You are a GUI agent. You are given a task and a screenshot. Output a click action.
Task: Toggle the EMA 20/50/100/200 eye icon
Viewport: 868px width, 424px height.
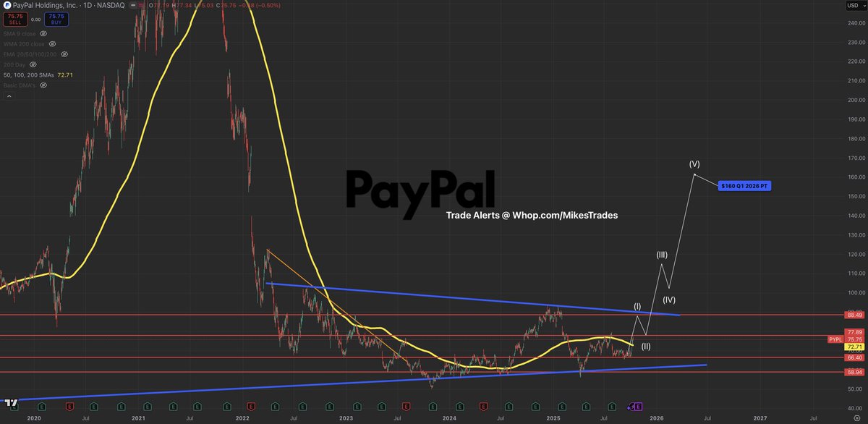pos(64,54)
